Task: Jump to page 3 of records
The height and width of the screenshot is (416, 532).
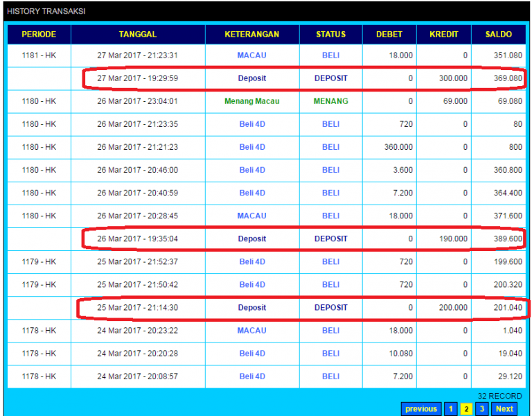Action: (482, 409)
